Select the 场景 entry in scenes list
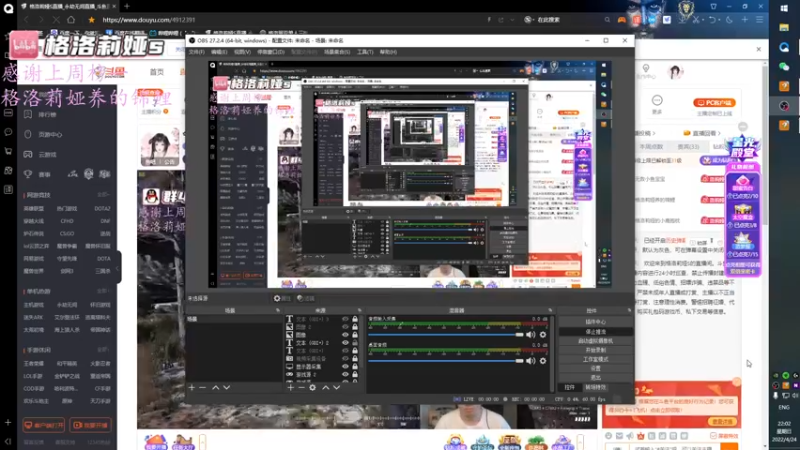 click(x=234, y=319)
